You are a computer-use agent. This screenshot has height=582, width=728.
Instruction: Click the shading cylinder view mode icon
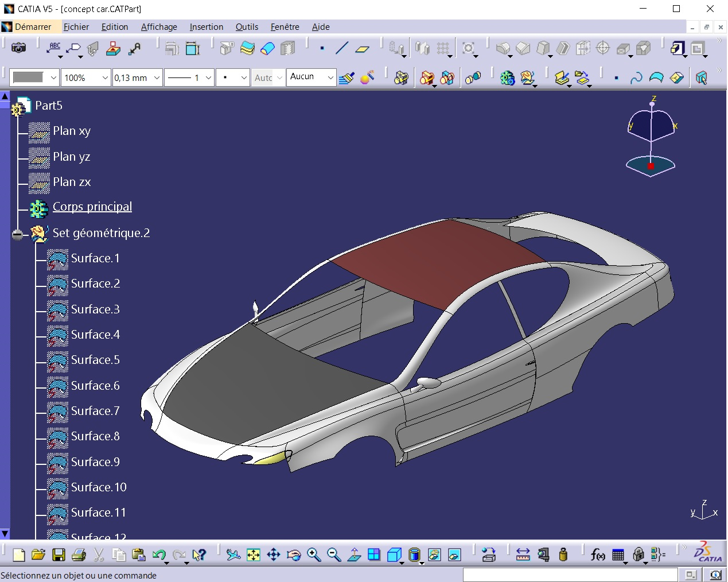click(x=414, y=554)
